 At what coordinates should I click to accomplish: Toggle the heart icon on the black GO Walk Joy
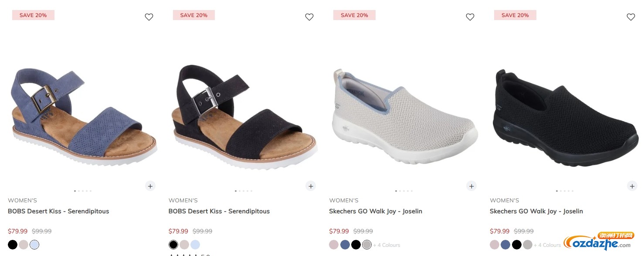(631, 17)
